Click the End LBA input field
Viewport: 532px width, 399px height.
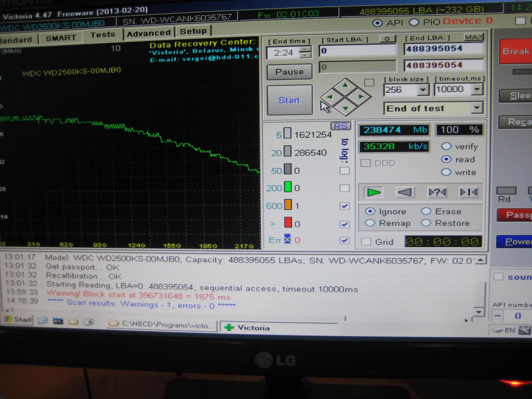coord(444,49)
